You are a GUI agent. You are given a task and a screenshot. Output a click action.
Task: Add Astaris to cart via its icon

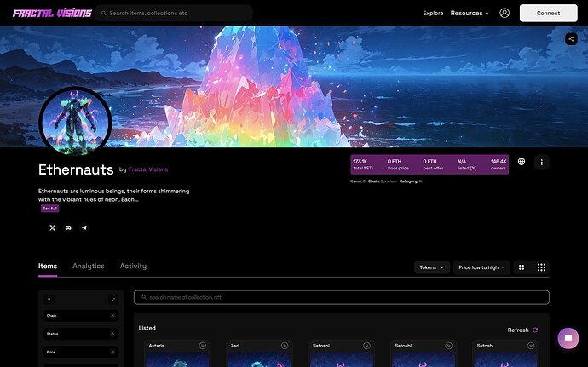click(x=203, y=346)
